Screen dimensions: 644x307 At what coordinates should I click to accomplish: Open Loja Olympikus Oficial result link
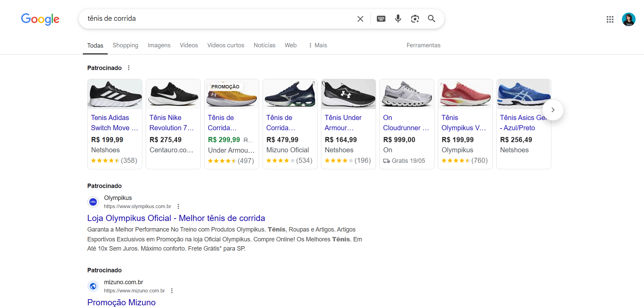[x=176, y=218]
